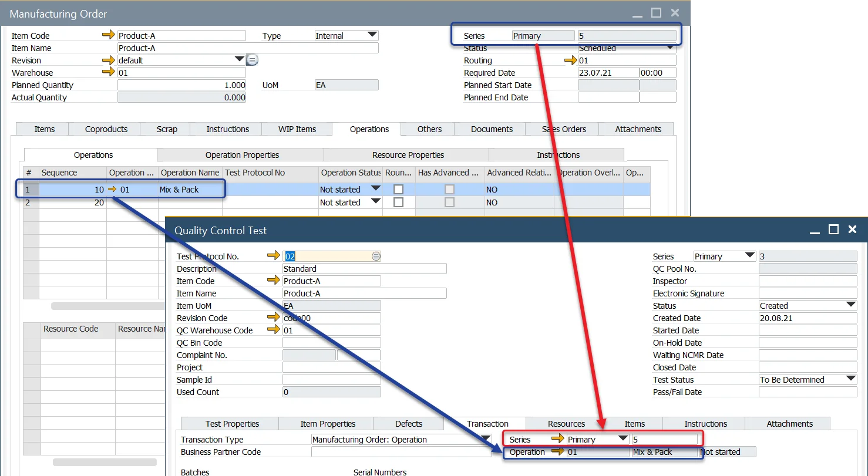Expand the Operation Status dropdown in row 1

pyautogui.click(x=375, y=189)
